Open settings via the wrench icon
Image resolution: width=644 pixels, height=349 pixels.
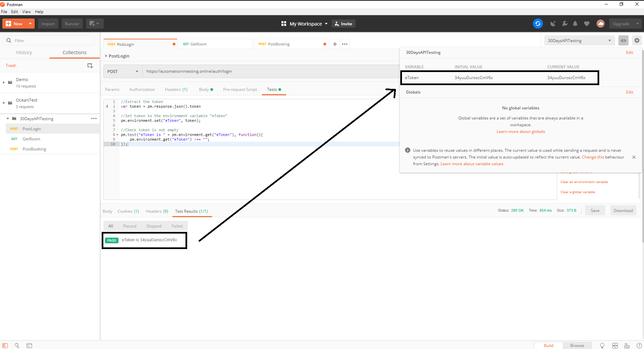[565, 24]
